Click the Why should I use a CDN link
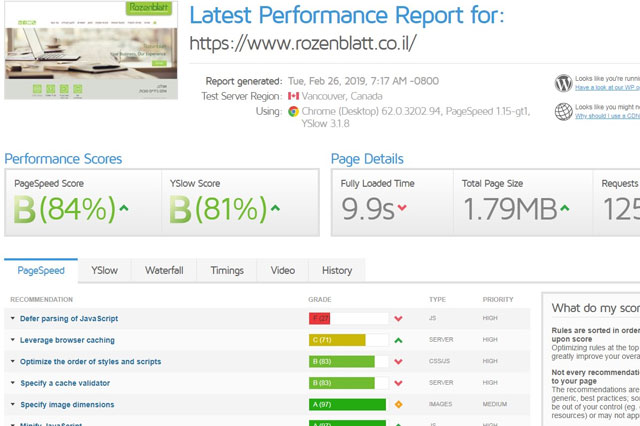 [x=607, y=116]
